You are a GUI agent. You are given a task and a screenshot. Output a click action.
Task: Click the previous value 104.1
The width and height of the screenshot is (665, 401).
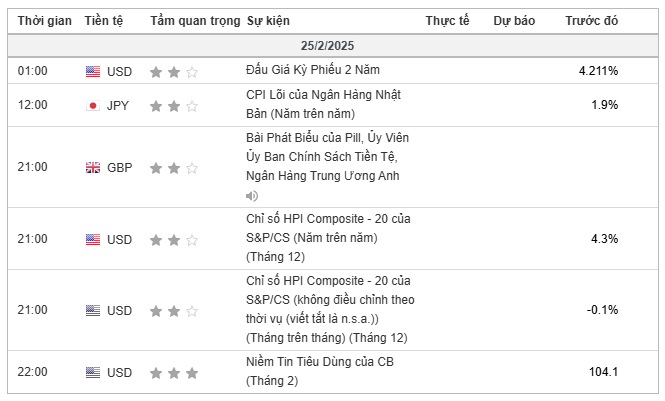click(x=603, y=372)
